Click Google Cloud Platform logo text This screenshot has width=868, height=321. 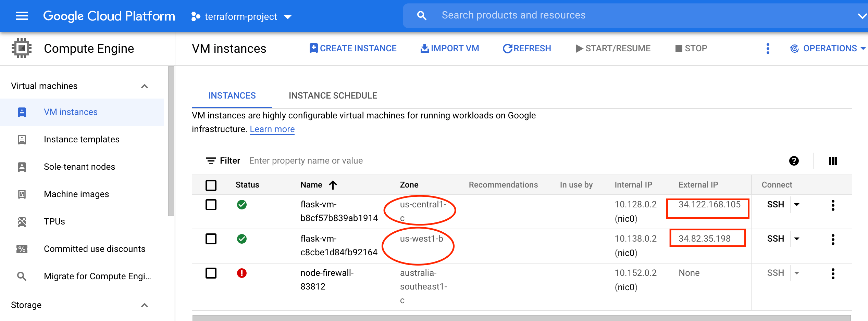(109, 16)
